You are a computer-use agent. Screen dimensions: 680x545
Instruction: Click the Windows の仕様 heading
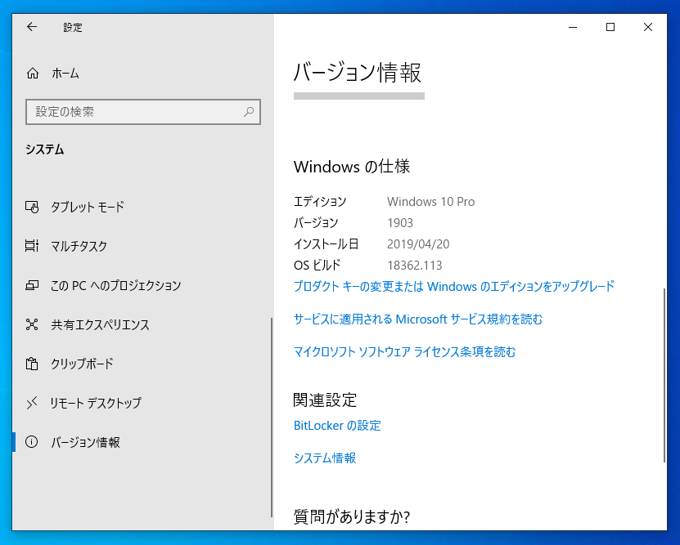(x=352, y=166)
